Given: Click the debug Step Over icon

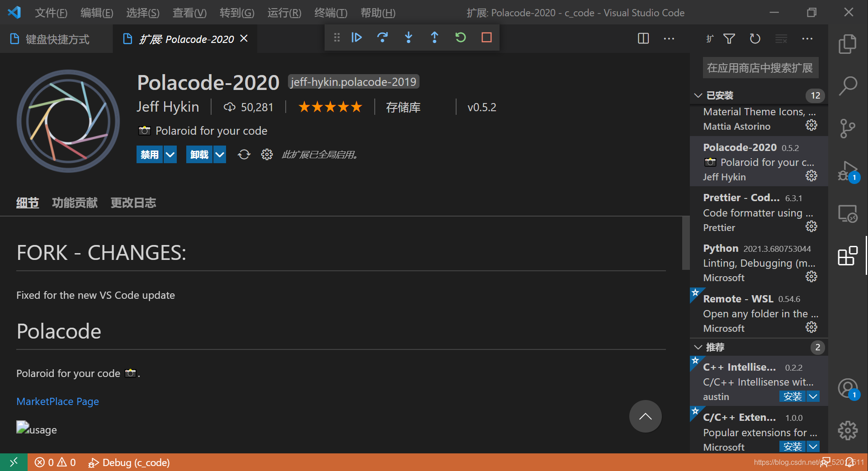Looking at the screenshot, I should (x=382, y=38).
